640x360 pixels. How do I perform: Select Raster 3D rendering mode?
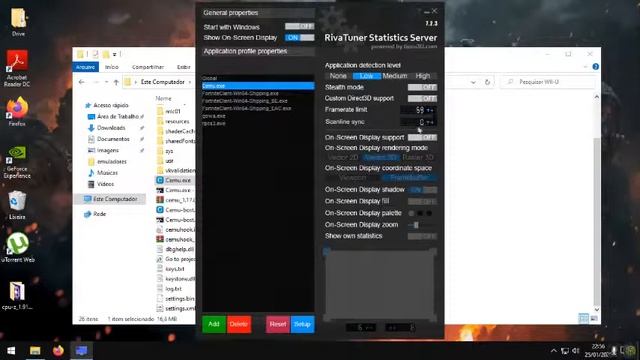(418, 158)
